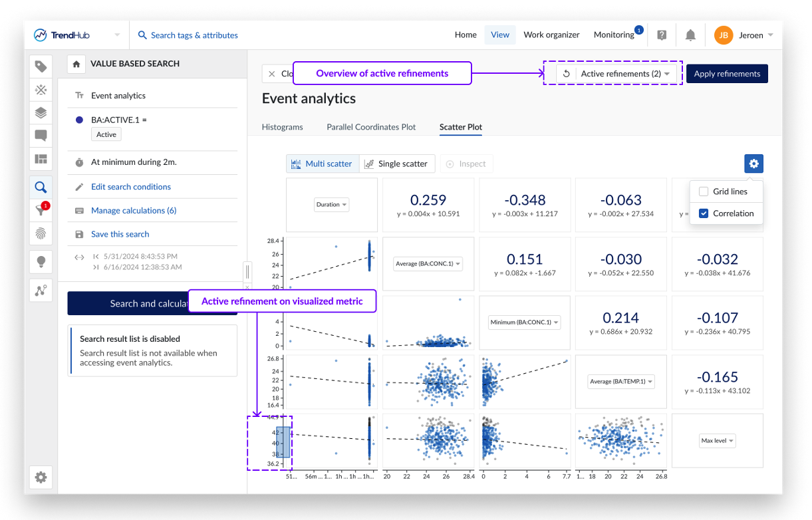
Task: Open the Edit search conditions link
Action: coord(131,187)
